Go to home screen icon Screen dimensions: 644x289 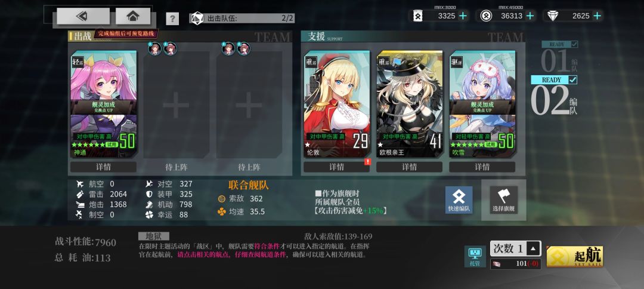(x=132, y=16)
